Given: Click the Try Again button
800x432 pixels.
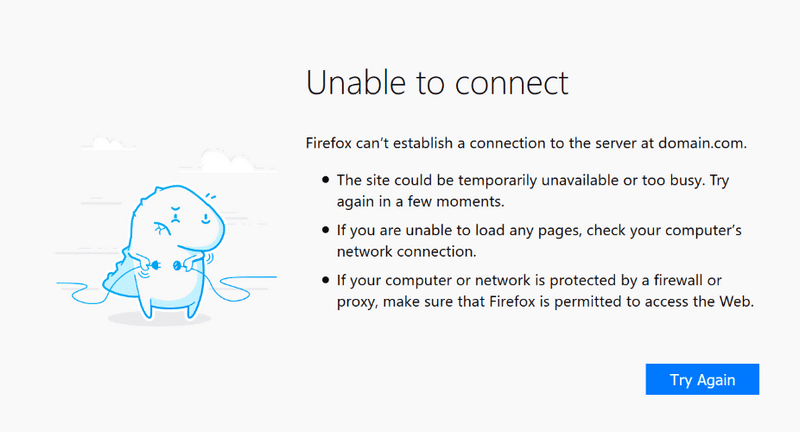Looking at the screenshot, I should (x=702, y=379).
